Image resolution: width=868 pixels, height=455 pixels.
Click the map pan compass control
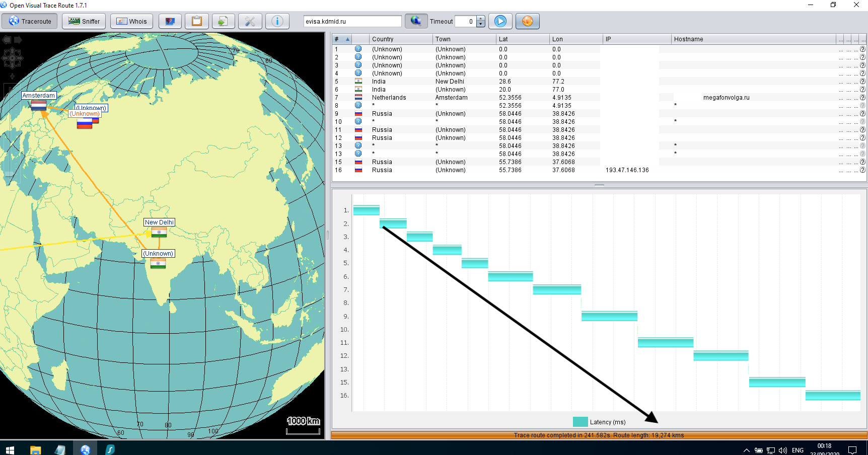pos(12,58)
